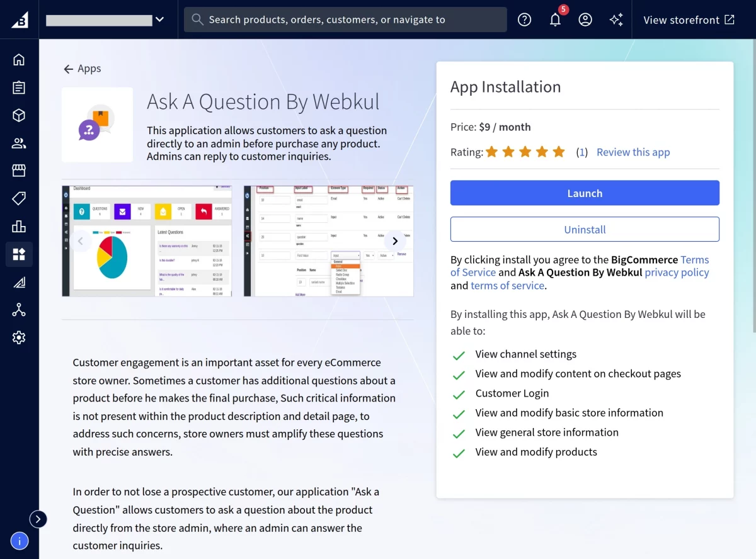This screenshot has width=756, height=559.
Task: Open Webkul privacy policy link
Action: [677, 273]
